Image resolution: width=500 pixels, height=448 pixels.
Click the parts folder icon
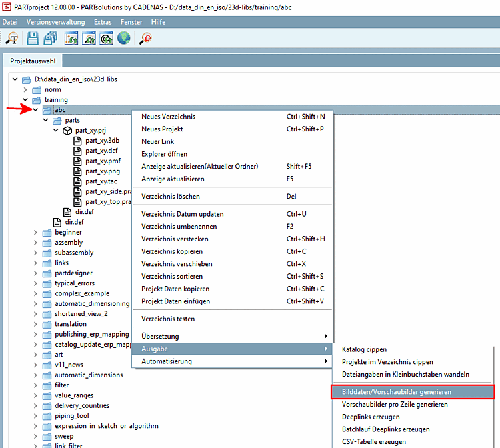click(x=57, y=121)
